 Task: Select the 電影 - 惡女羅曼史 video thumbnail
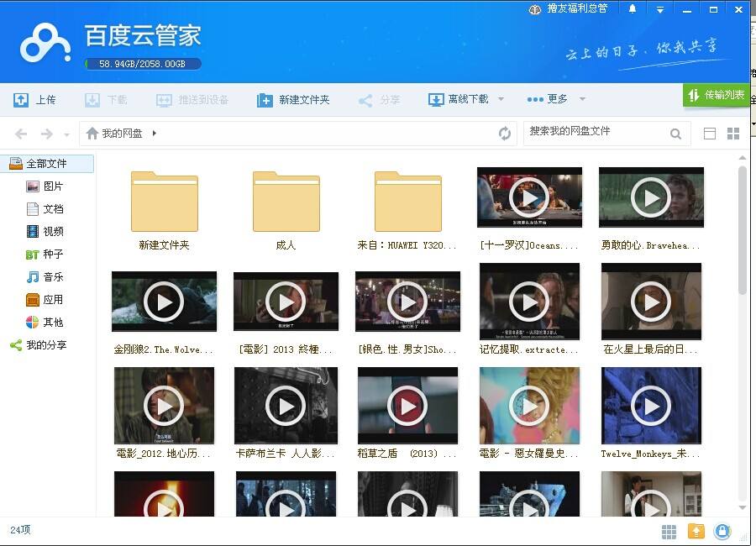click(529, 406)
